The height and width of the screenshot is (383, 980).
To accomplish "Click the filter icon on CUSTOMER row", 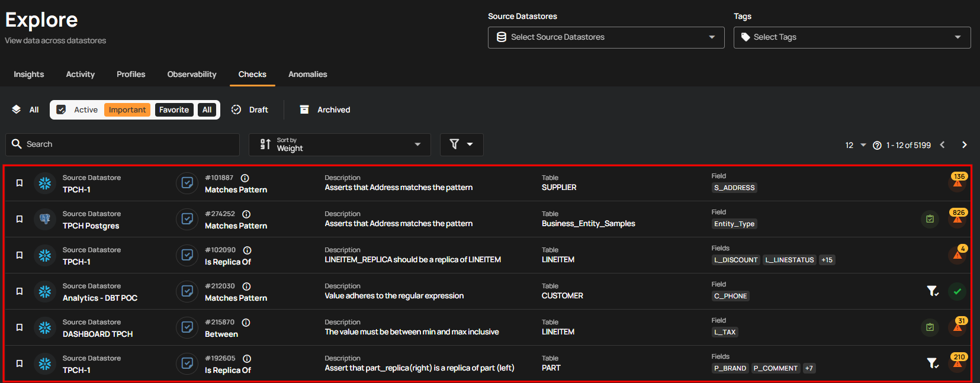I will pyautogui.click(x=932, y=291).
